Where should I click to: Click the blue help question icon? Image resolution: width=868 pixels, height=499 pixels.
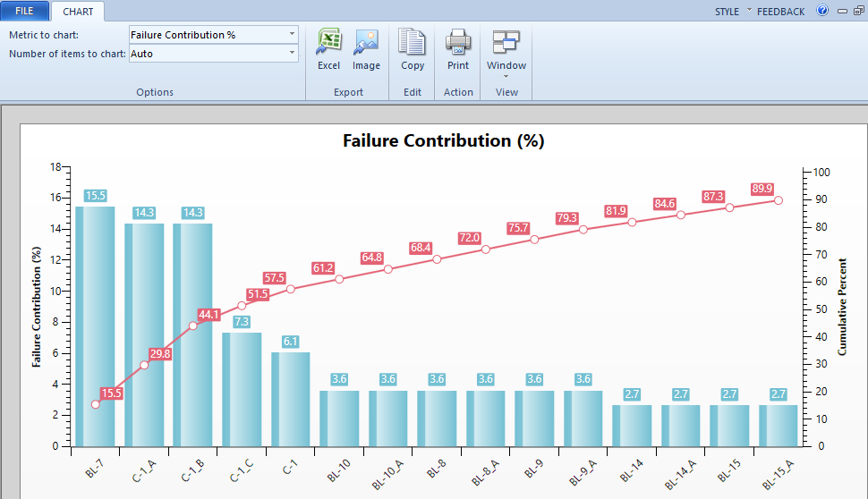822,11
